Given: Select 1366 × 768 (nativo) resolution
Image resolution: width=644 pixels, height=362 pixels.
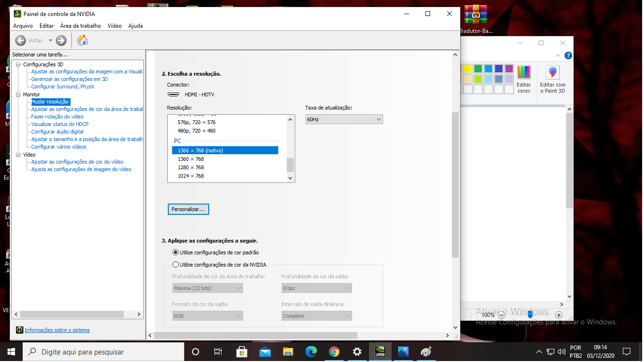Looking at the screenshot, I should click(x=225, y=150).
